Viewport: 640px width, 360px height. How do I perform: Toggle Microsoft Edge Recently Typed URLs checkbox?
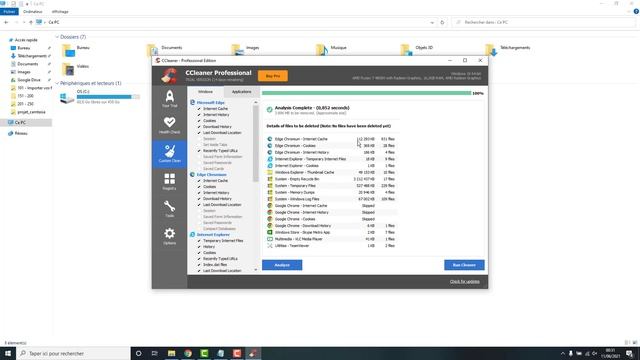pyautogui.click(x=199, y=151)
